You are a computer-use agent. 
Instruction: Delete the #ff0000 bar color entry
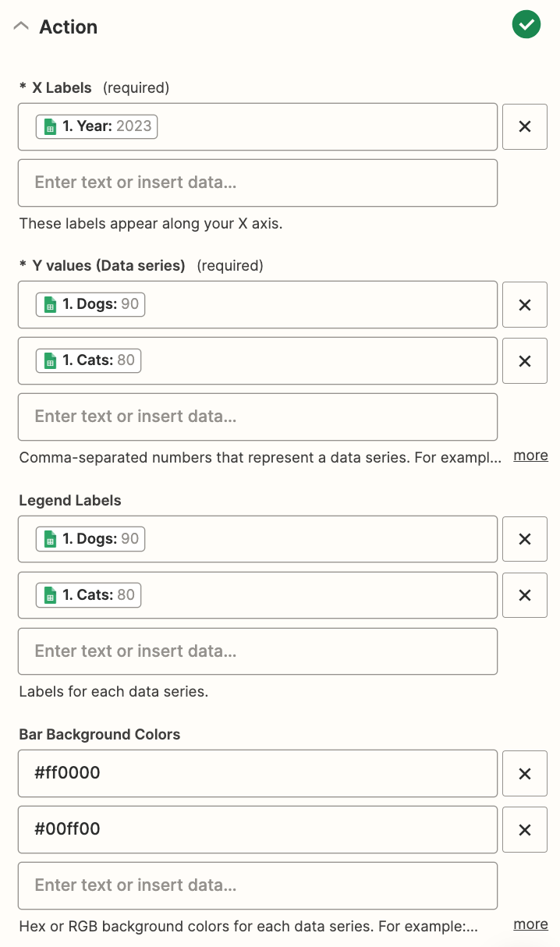[525, 773]
